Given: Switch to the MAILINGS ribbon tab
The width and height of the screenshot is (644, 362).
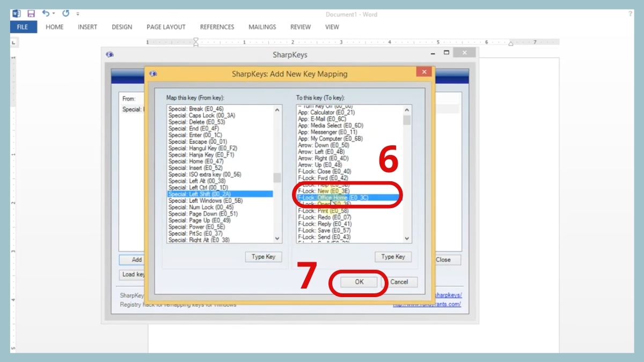Looking at the screenshot, I should coord(262,27).
